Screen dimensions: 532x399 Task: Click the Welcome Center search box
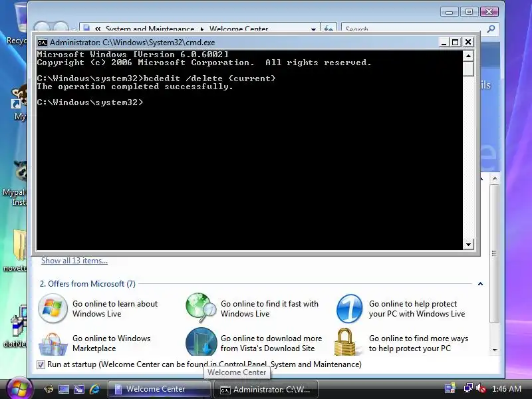tap(414, 29)
